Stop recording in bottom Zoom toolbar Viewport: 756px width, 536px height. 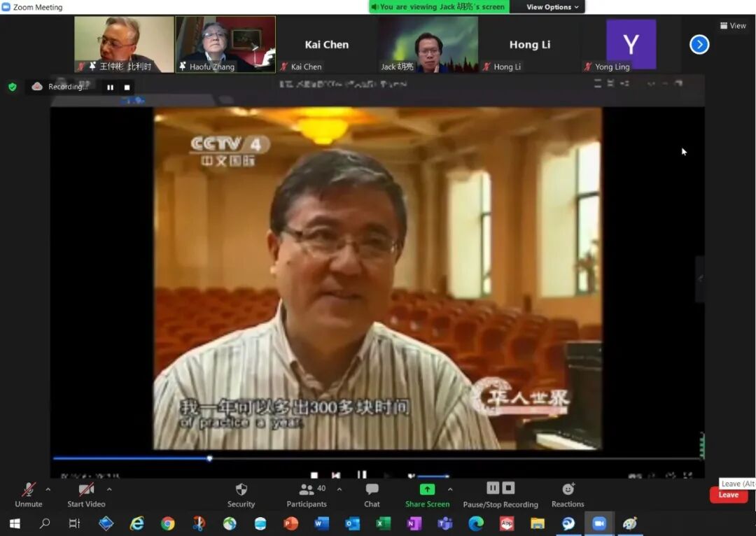click(x=509, y=488)
